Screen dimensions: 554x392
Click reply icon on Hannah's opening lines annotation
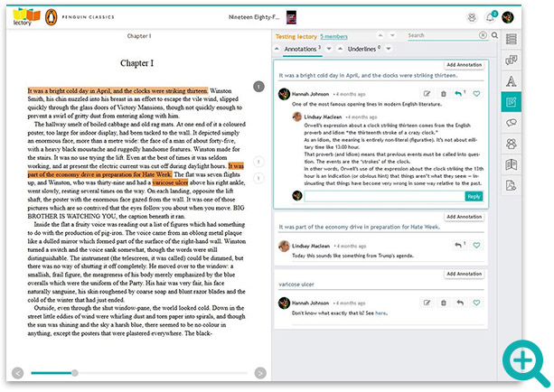[x=460, y=94]
